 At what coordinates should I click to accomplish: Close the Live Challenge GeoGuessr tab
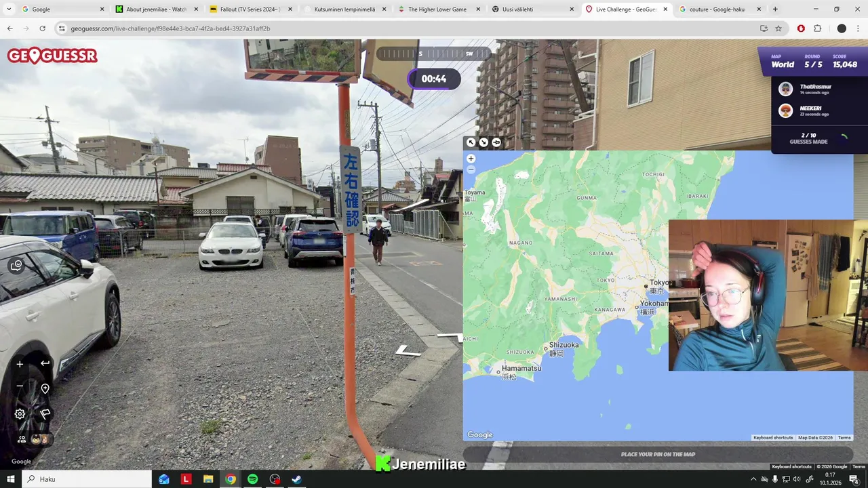[x=665, y=9]
